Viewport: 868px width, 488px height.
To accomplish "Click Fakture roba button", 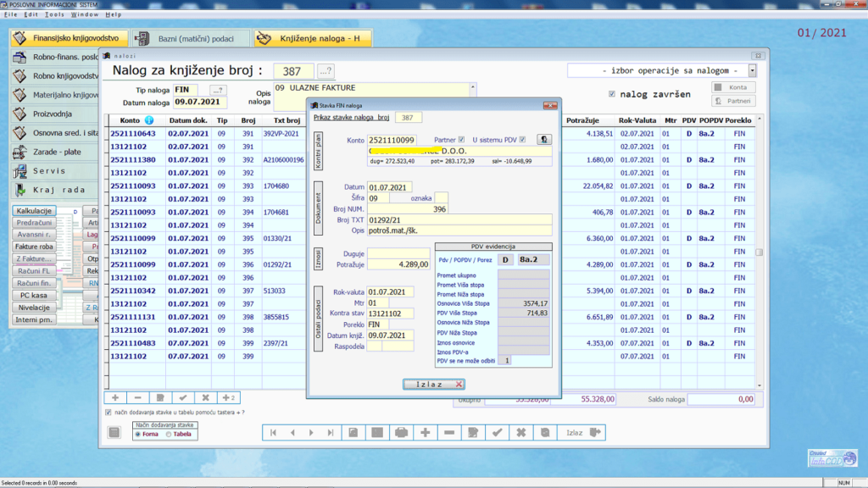I will tap(34, 247).
